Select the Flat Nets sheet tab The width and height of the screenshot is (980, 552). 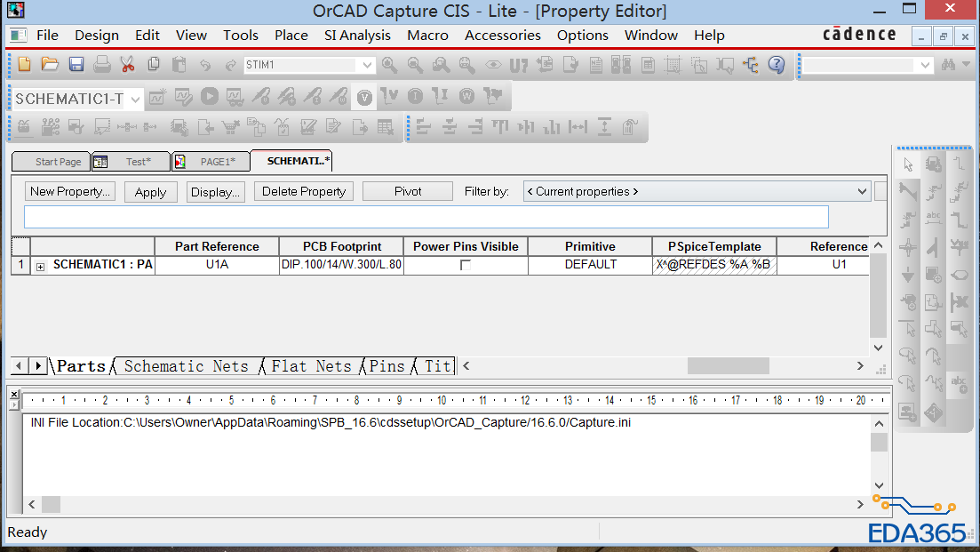311,365
